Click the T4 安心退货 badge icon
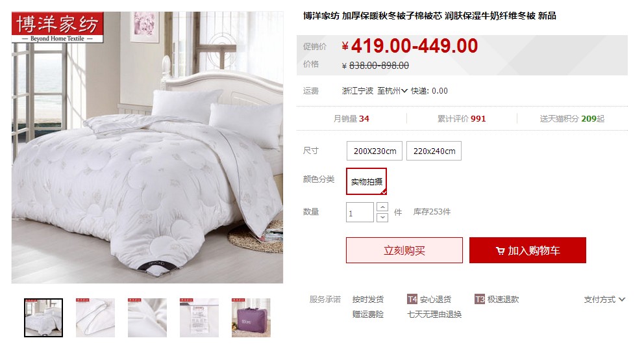 point(412,299)
